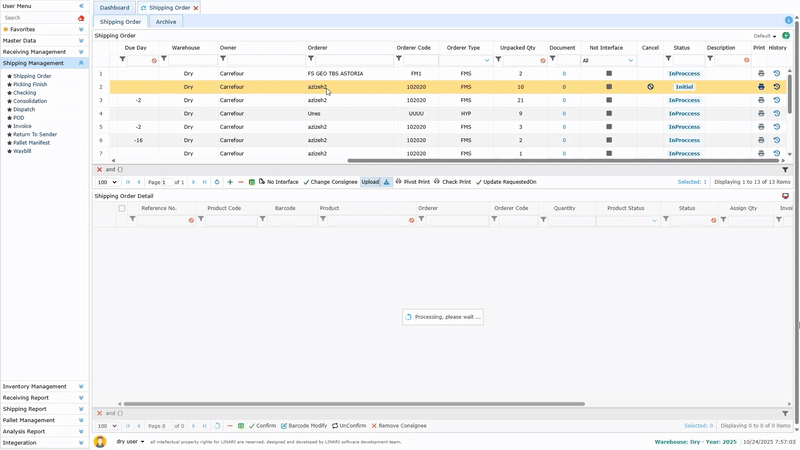
Task: Click the cancel icon in the Initial row
Action: click(650, 87)
